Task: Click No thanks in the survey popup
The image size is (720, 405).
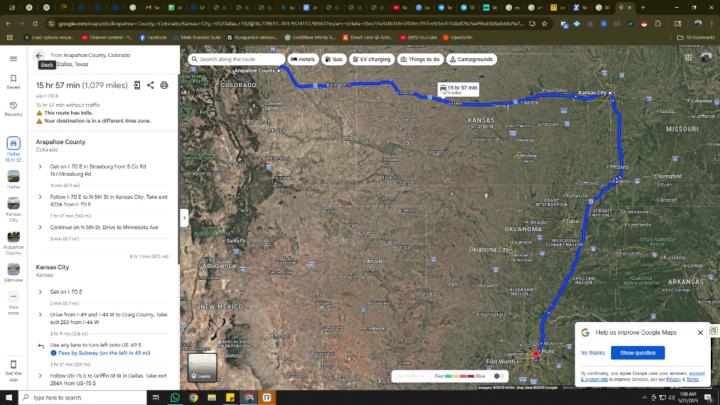Action: (x=592, y=353)
